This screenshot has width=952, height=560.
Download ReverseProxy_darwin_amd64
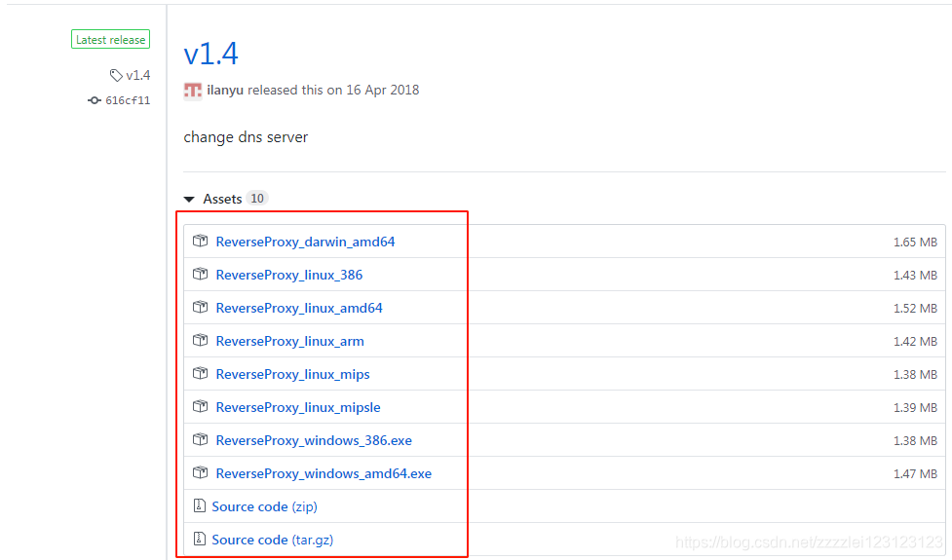point(305,242)
